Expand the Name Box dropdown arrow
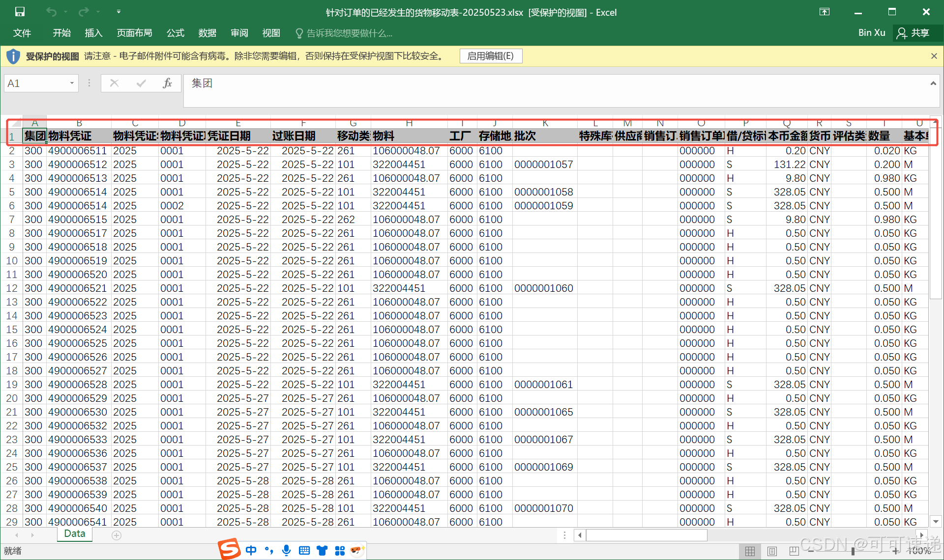 click(x=72, y=84)
